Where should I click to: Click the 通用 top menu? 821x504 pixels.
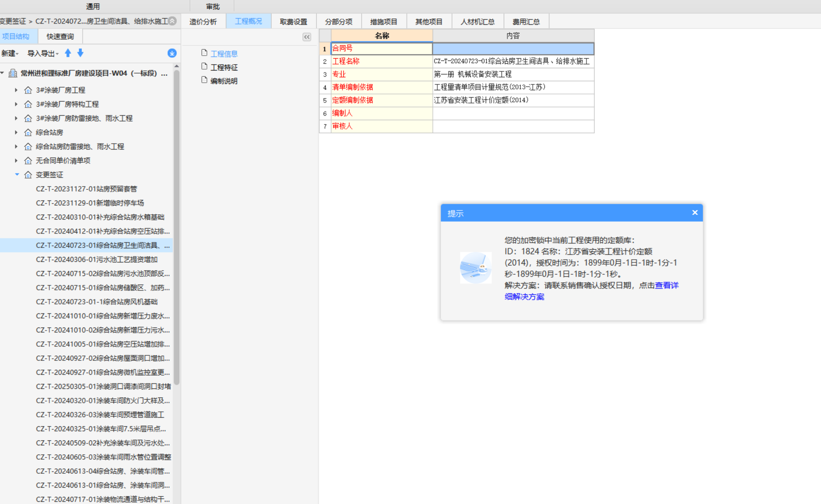coord(93,6)
